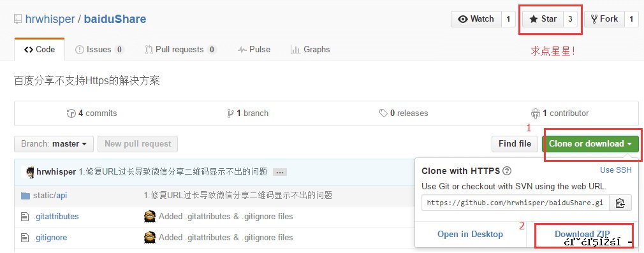Select the clone URL input field
Image resolution: width=644 pixels, height=253 pixels.
515,203
